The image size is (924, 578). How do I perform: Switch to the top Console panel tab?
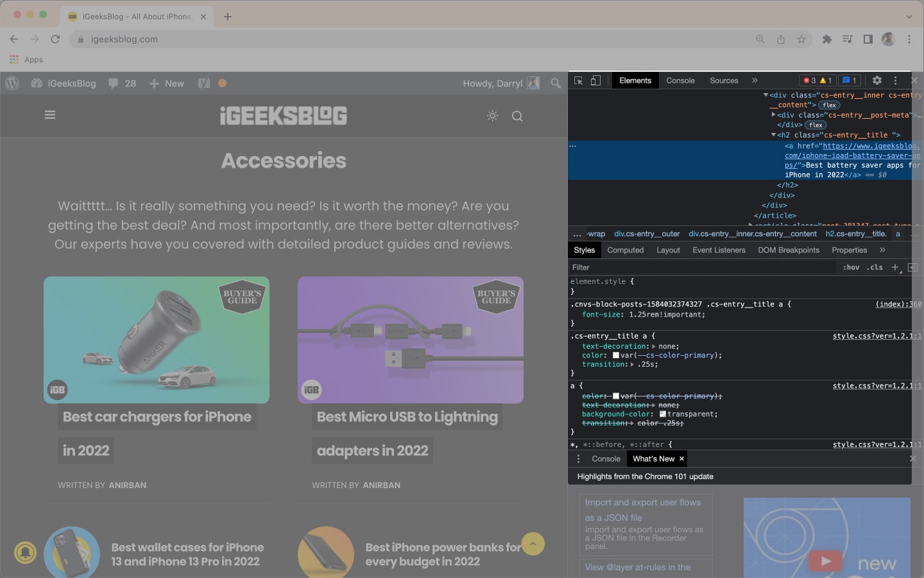[x=680, y=80]
